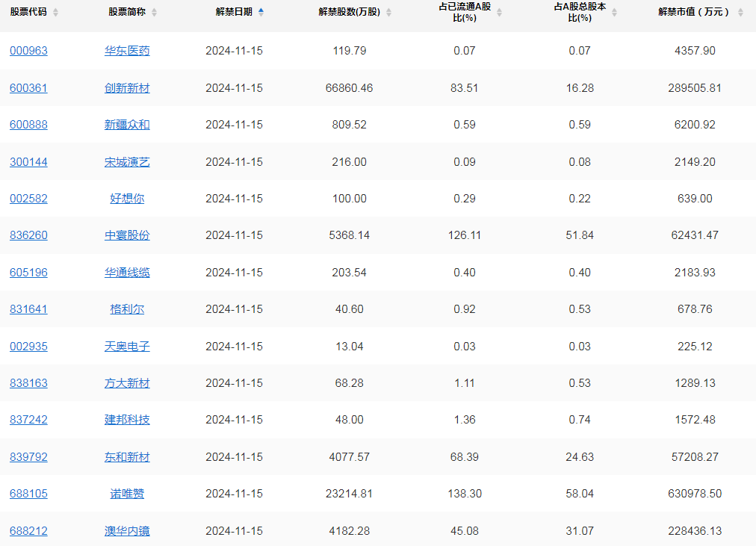This screenshot has height=546, width=756.
Task: Click the 宋城演艺 link
Action: pyautogui.click(x=127, y=161)
